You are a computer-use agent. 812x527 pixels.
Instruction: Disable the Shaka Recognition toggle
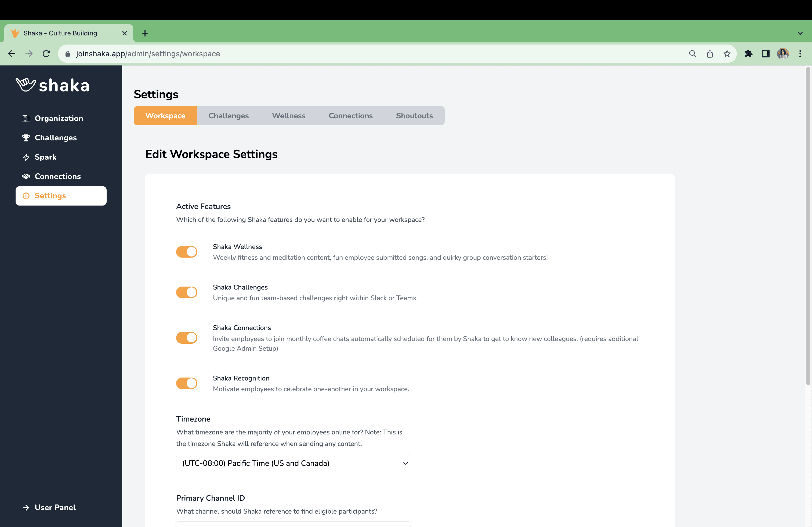pyautogui.click(x=187, y=383)
